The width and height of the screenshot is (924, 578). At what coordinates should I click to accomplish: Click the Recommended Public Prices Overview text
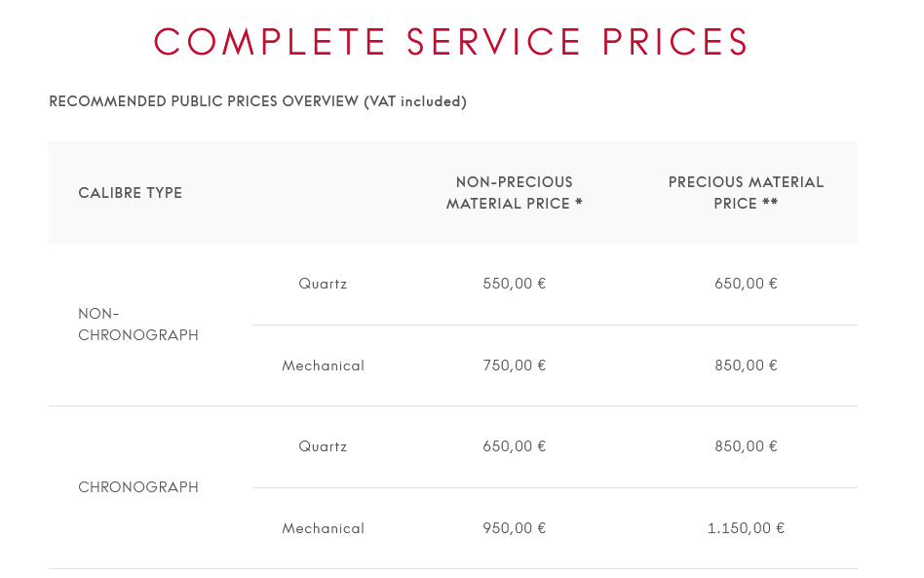point(204,101)
